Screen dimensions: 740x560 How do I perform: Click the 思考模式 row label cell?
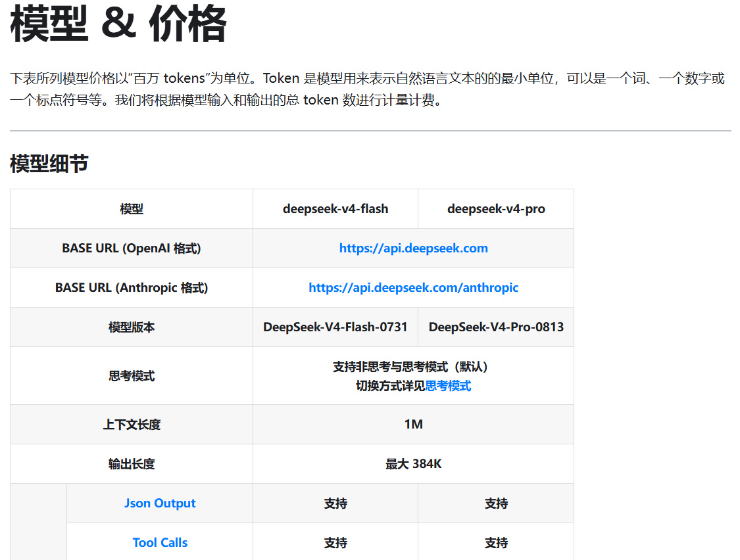132,376
